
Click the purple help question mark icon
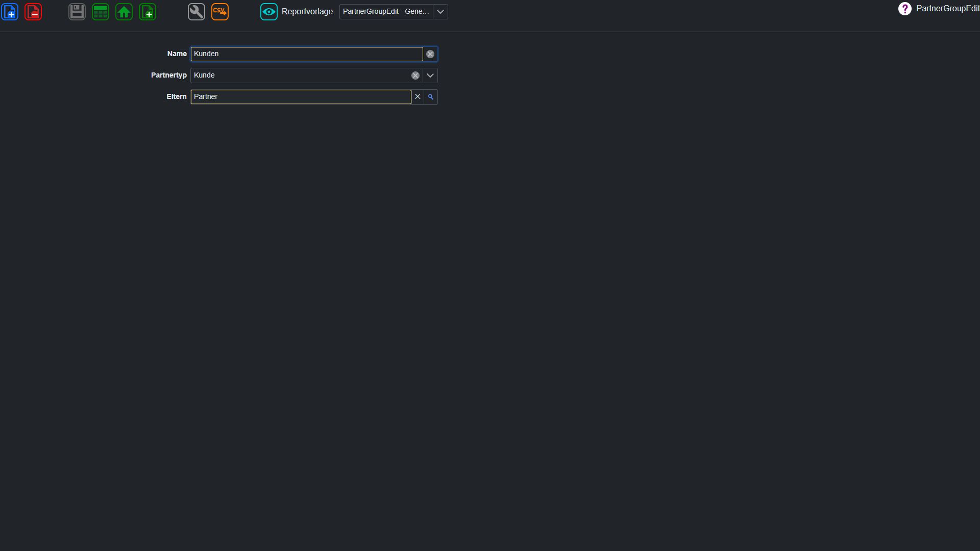click(x=905, y=9)
